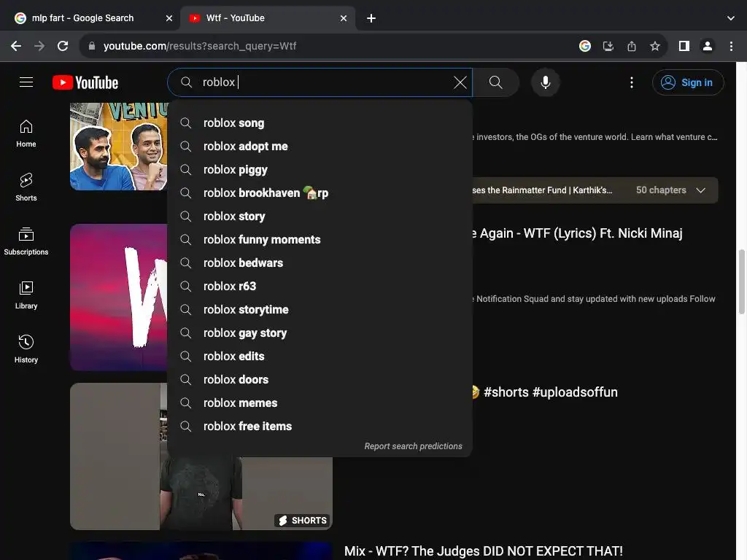Click the YouTube logo

click(x=85, y=82)
